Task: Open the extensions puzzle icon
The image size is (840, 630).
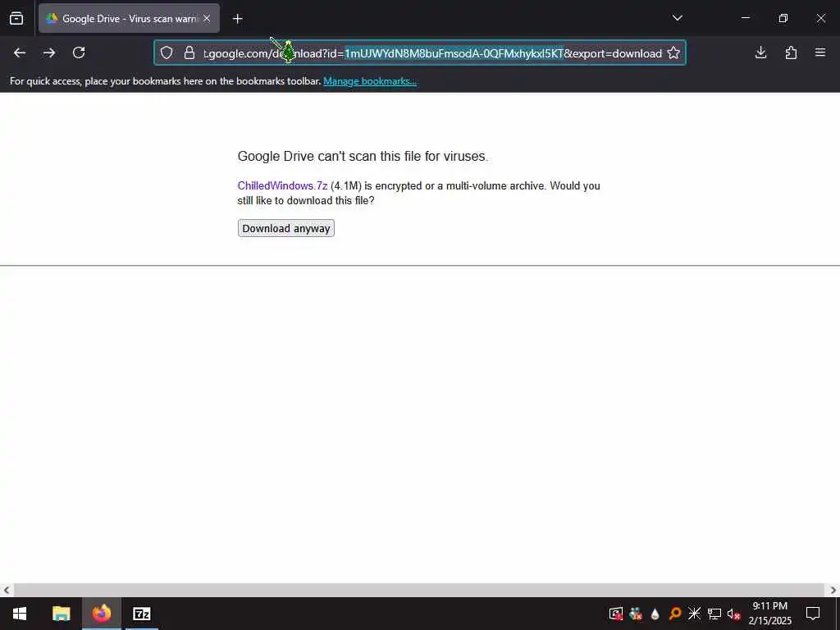Action: tap(791, 52)
